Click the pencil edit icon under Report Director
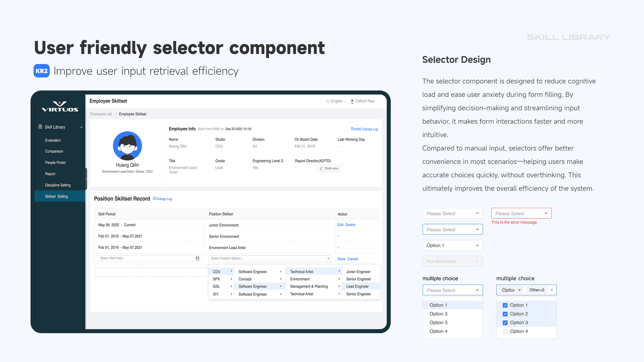The image size is (644, 362). [x=321, y=169]
